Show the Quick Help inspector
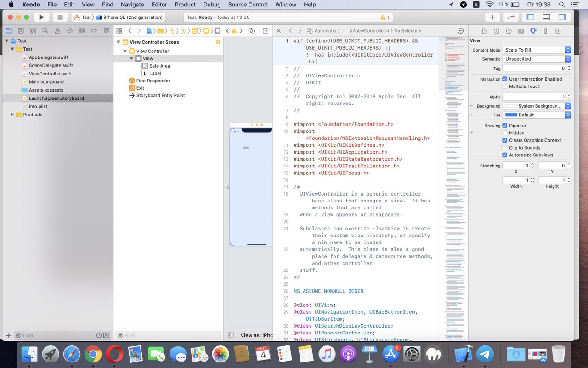The height and width of the screenshot is (368, 588). [x=509, y=31]
